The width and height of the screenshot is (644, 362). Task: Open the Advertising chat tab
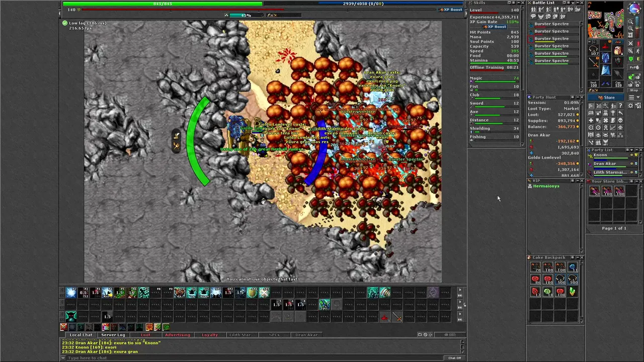(178, 335)
